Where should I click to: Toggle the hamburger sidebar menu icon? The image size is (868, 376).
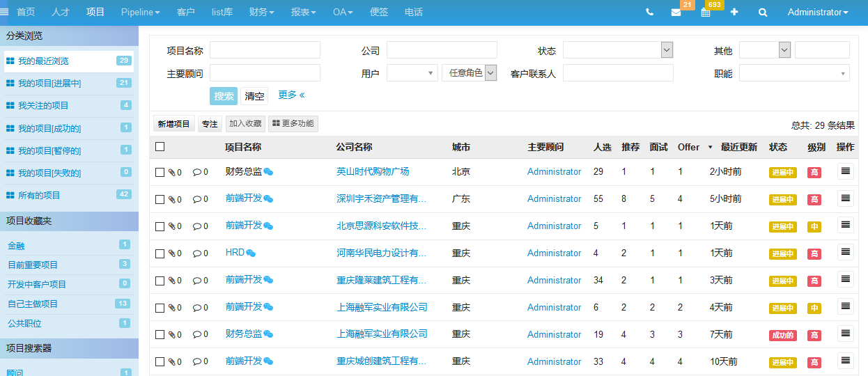click(x=5, y=12)
